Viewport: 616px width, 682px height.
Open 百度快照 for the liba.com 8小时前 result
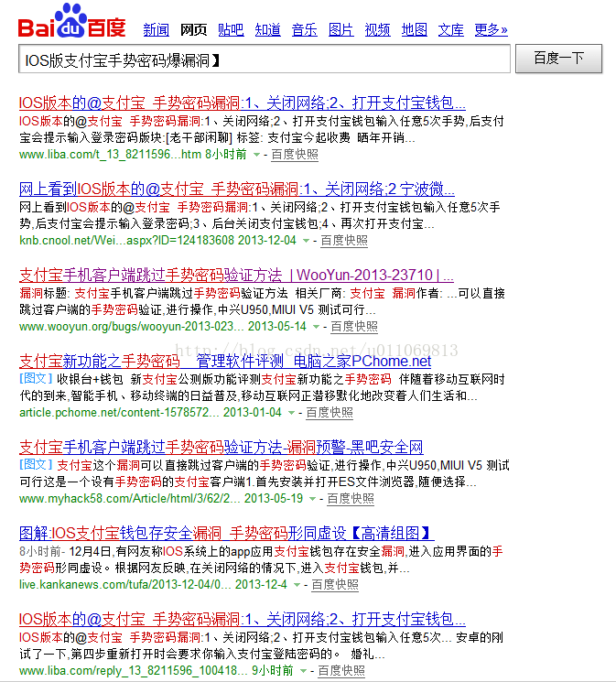click(x=295, y=155)
